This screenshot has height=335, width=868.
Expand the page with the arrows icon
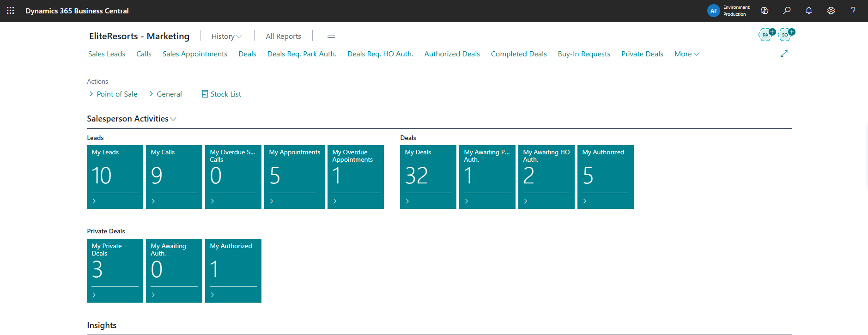(784, 54)
